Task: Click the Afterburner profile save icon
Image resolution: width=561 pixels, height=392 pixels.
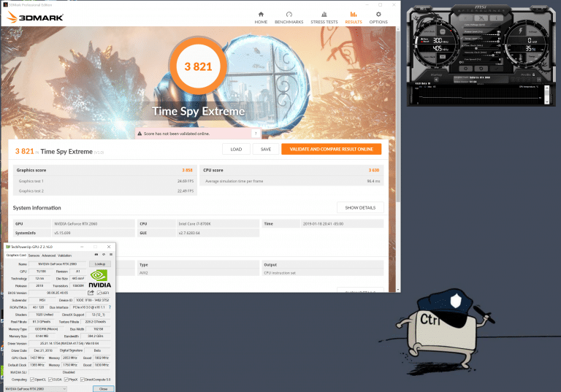Action: (x=539, y=80)
